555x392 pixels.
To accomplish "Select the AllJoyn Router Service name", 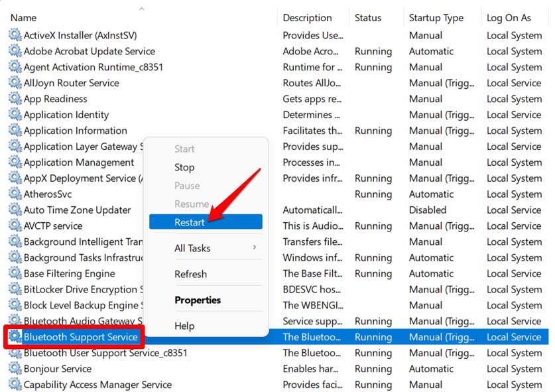I will [72, 83].
